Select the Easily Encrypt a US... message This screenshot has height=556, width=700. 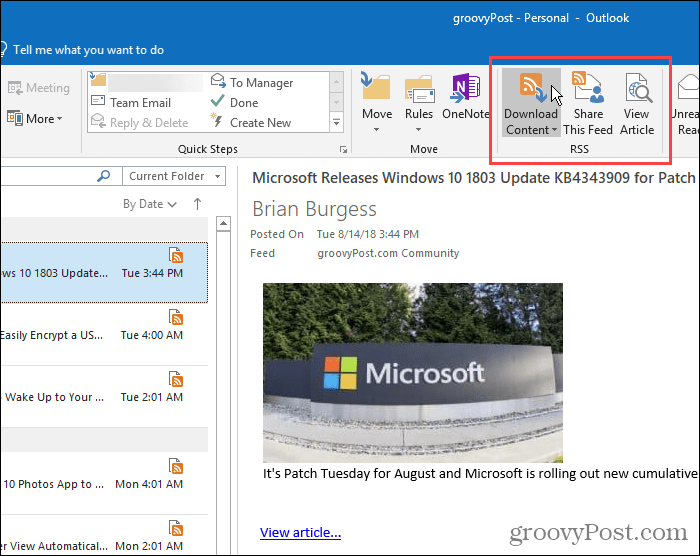click(x=104, y=334)
